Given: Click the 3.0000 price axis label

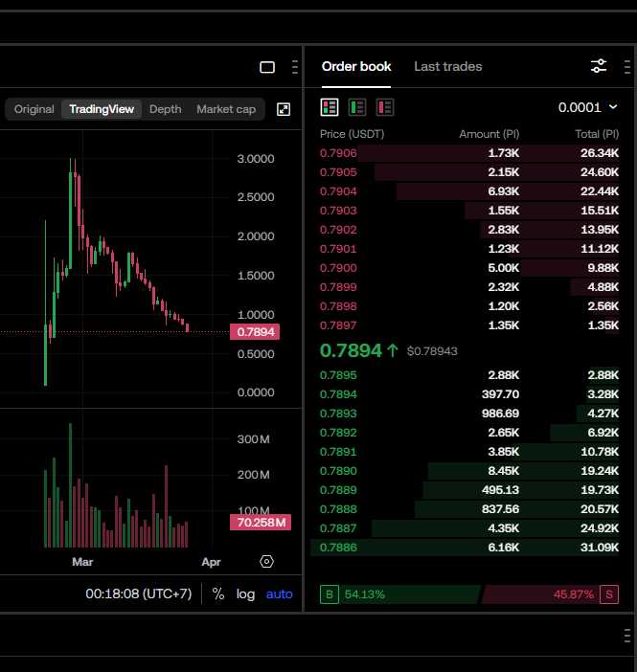Looking at the screenshot, I should click(x=256, y=159).
